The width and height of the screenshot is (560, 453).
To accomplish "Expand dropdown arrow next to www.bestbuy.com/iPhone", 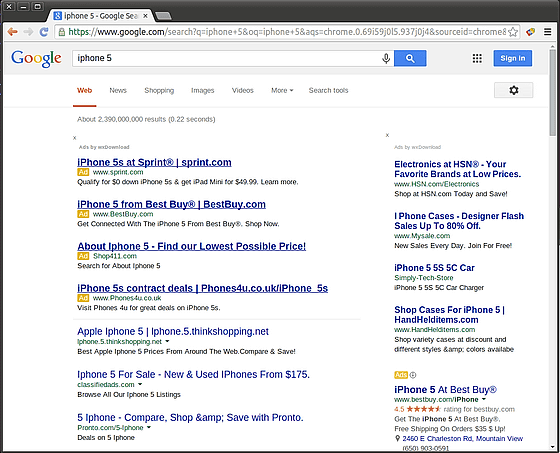I will [x=484, y=399].
